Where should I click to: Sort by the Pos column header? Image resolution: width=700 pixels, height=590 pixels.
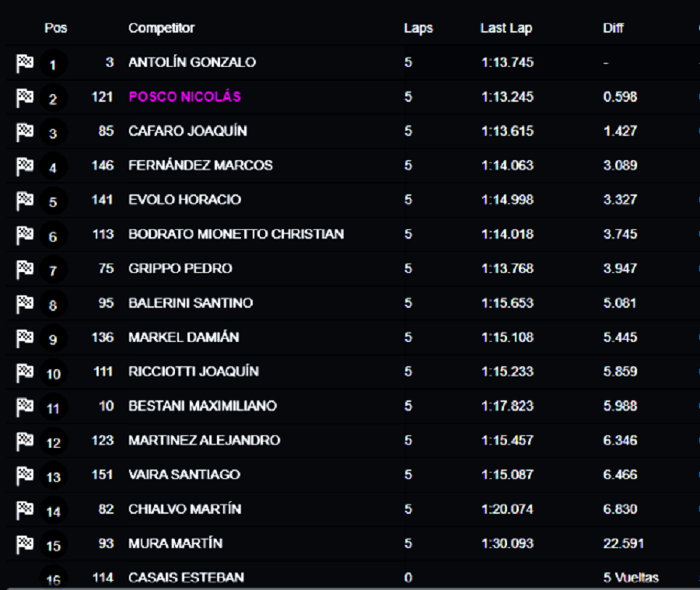click(56, 28)
